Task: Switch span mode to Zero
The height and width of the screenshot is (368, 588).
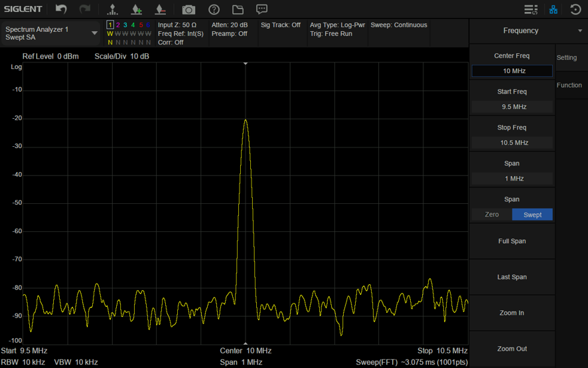Action: [492, 215]
